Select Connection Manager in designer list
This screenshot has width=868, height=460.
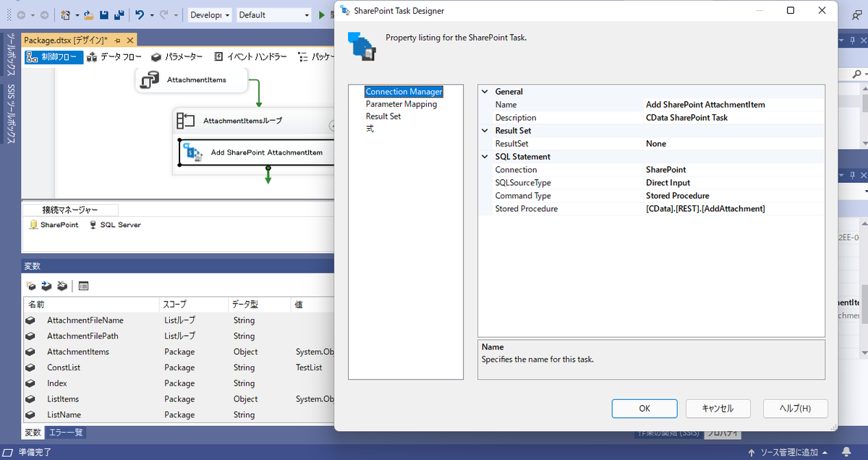(x=404, y=92)
